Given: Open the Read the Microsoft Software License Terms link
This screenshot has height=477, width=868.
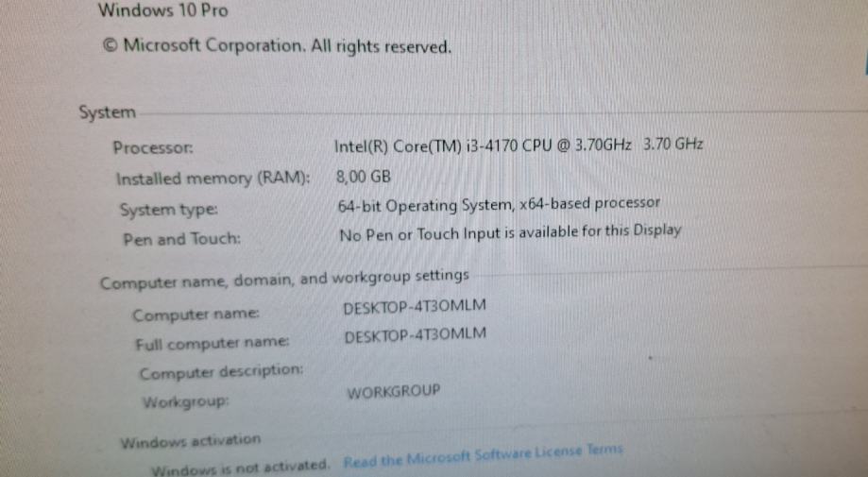Looking at the screenshot, I should pyautogui.click(x=483, y=456).
